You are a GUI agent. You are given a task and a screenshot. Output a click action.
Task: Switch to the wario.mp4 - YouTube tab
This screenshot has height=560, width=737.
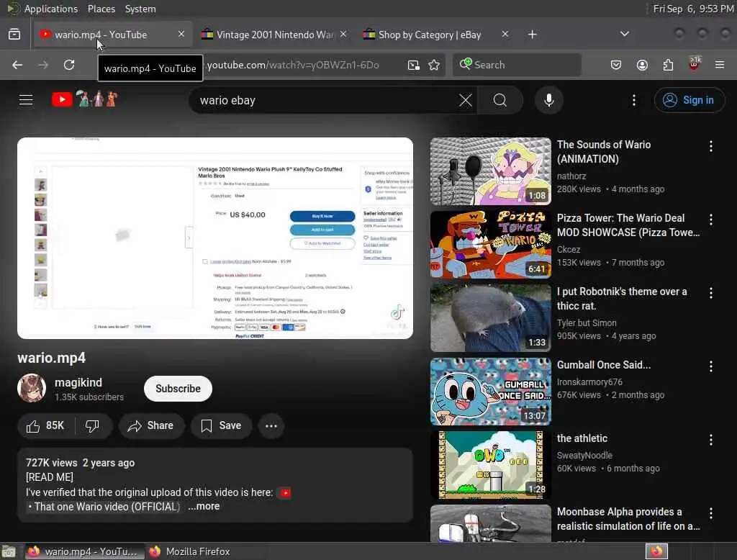[x=113, y=35]
